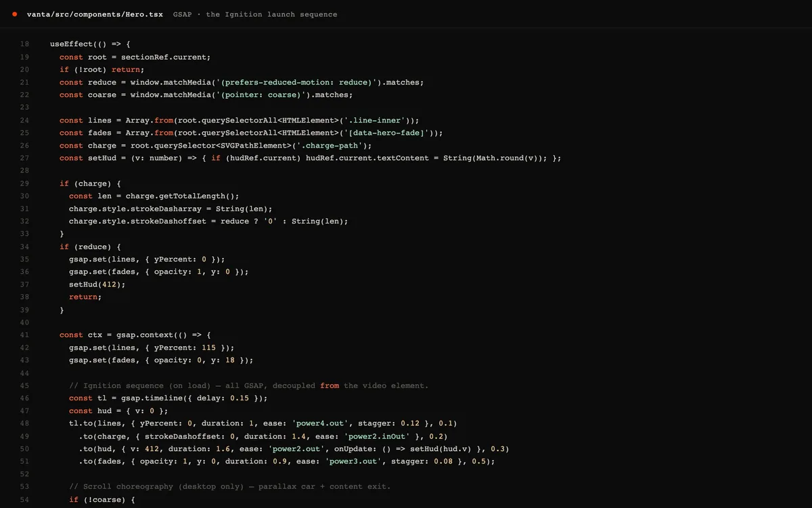Click the "// Scroll choreography (desktop only)" comment
The height and width of the screenshot is (508, 812).
coord(229,486)
